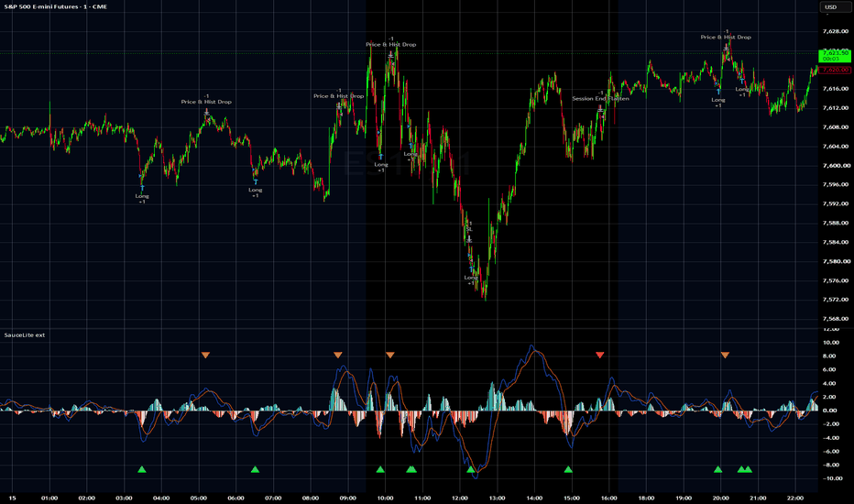
Task: Click the 13:00 label on the time axis
Action: point(498,498)
